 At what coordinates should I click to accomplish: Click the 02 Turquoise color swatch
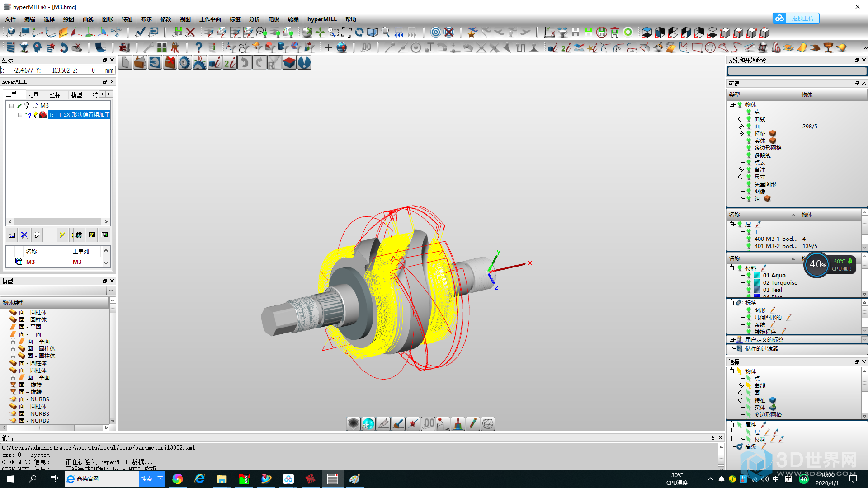(x=757, y=283)
